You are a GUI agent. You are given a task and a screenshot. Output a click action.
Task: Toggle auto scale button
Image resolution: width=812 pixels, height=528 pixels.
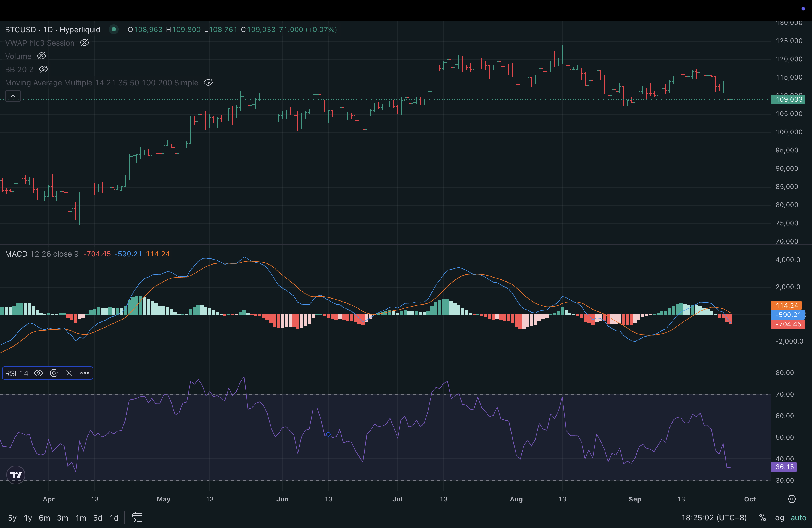tap(798, 518)
